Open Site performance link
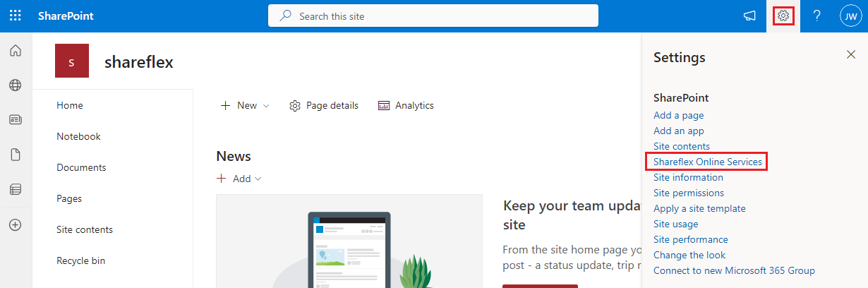Image resolution: width=868 pixels, height=288 pixels. (x=691, y=239)
